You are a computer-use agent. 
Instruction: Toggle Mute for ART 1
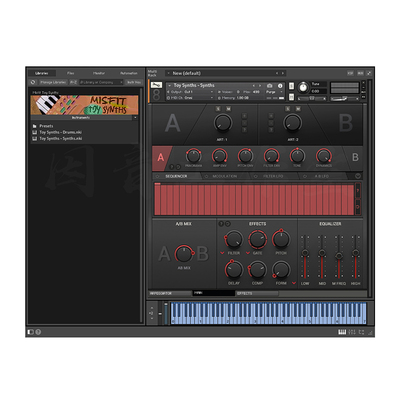(x=228, y=109)
